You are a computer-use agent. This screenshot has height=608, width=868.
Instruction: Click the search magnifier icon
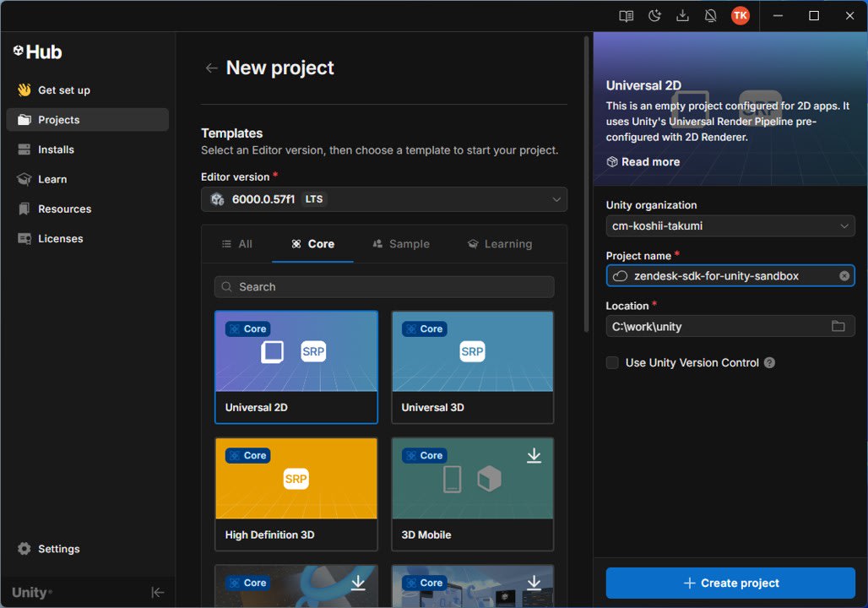pyautogui.click(x=226, y=287)
